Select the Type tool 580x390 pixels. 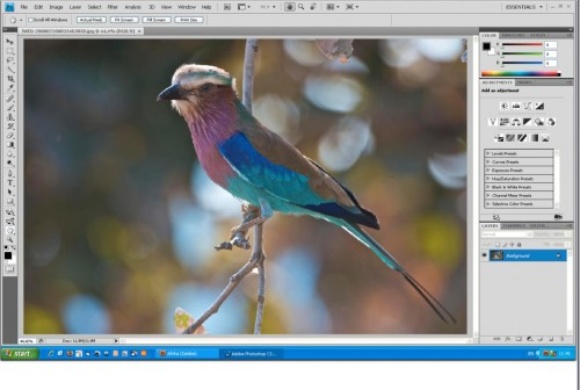click(10, 183)
